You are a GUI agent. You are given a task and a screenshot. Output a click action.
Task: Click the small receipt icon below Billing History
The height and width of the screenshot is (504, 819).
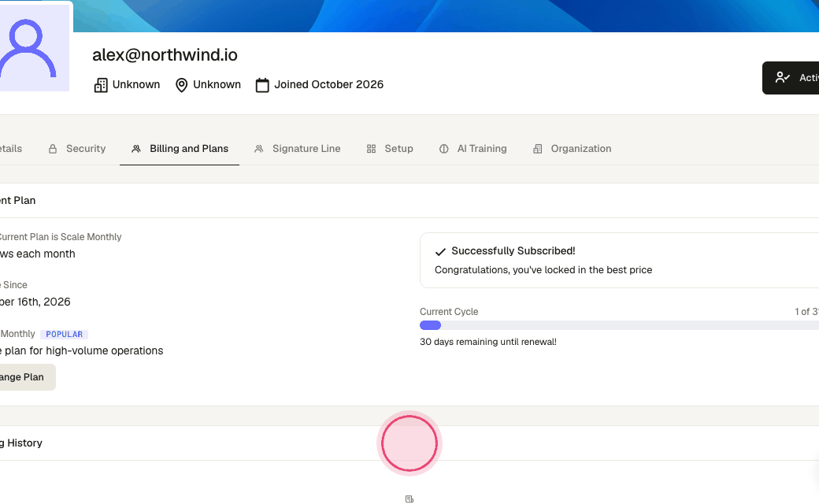[x=409, y=499]
